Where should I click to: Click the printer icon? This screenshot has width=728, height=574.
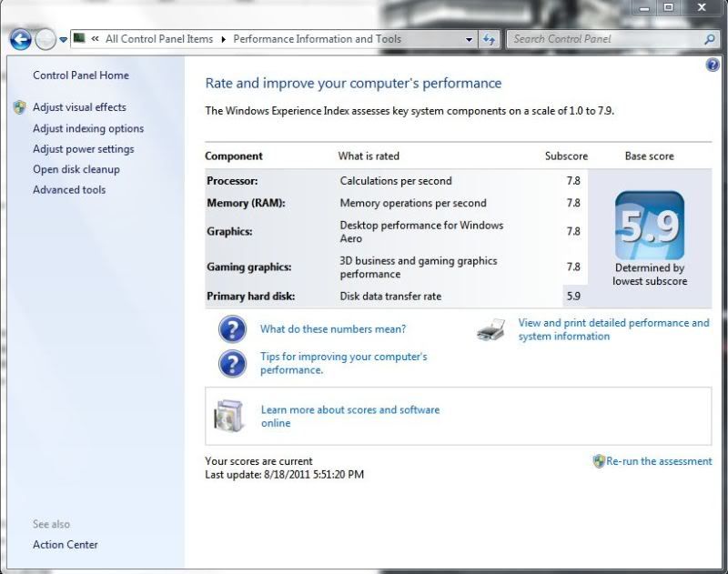[x=491, y=329]
